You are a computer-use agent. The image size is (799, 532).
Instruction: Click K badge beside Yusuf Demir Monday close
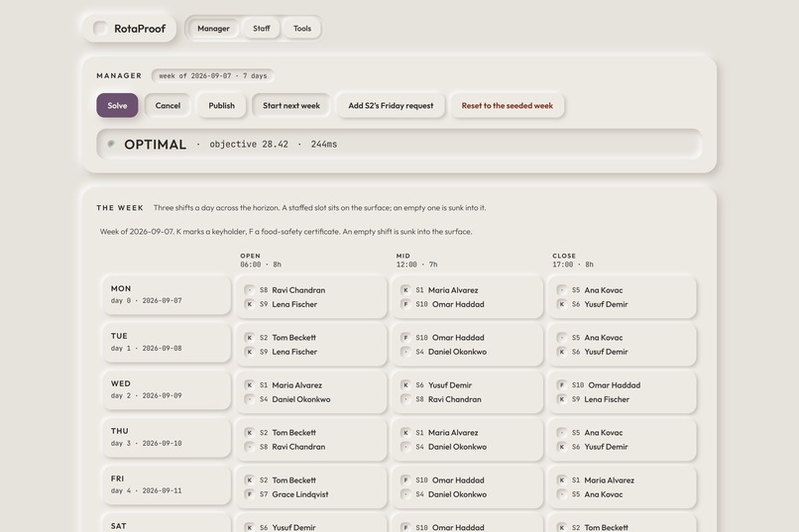(561, 304)
